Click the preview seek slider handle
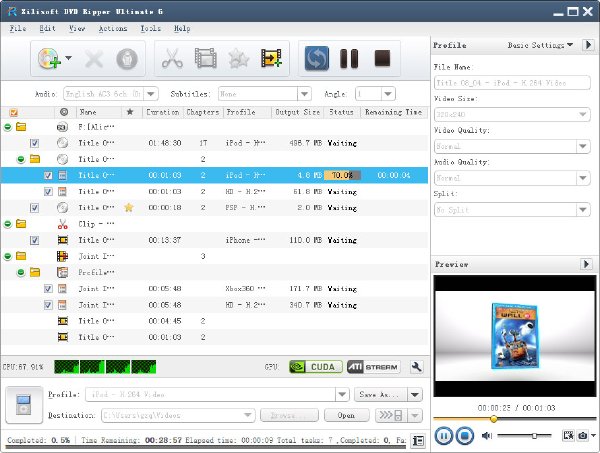600x453 pixels. click(x=494, y=419)
